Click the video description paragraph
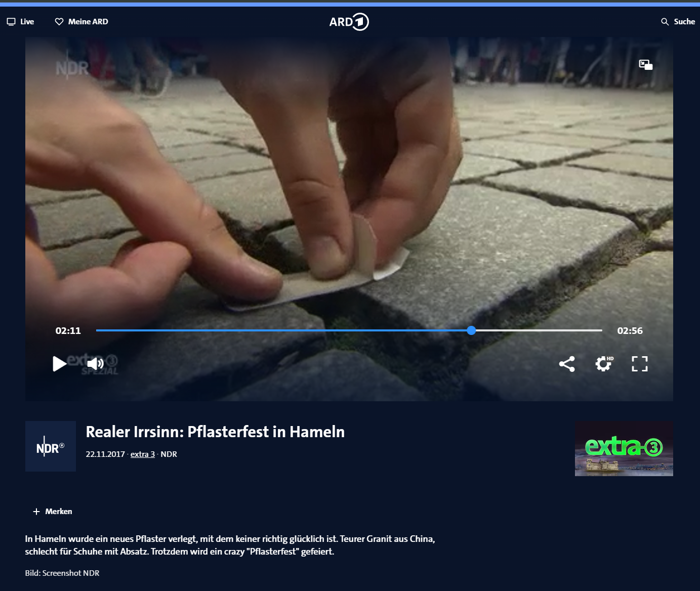700x591 pixels. tap(230, 545)
